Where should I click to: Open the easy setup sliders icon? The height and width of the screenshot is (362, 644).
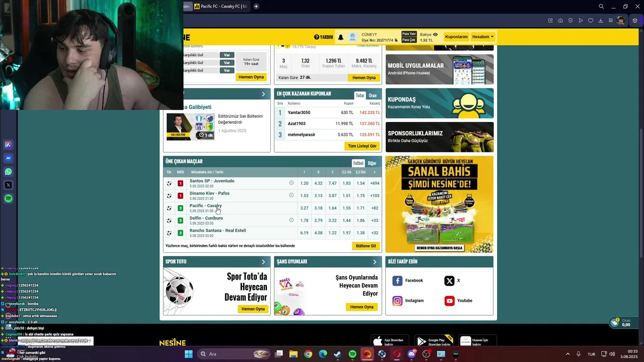click(611, 21)
